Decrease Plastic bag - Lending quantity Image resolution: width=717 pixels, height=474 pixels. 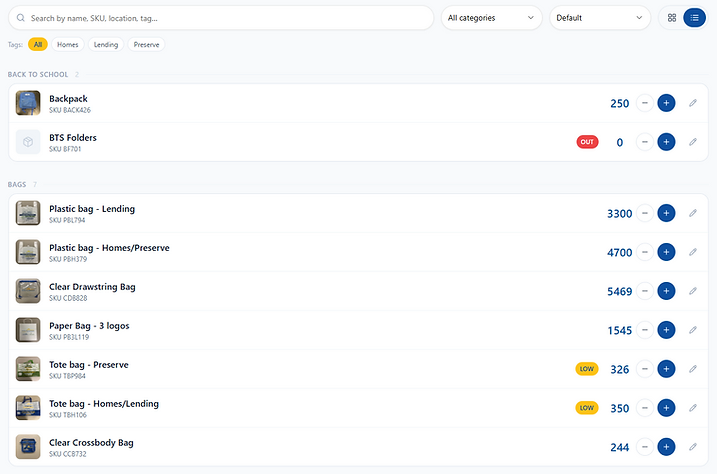[x=645, y=213]
